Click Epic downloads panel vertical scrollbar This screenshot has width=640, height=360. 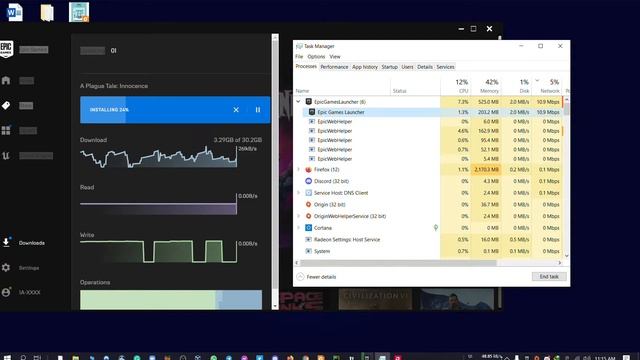point(275,163)
